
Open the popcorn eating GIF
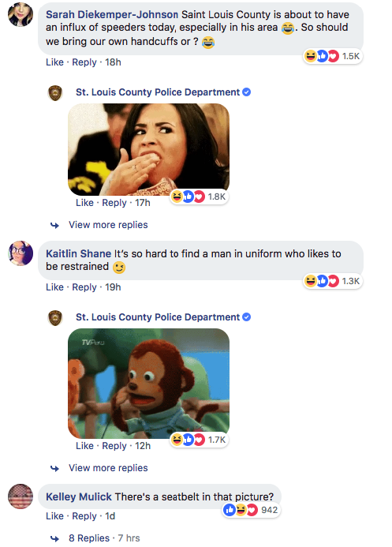149,149
